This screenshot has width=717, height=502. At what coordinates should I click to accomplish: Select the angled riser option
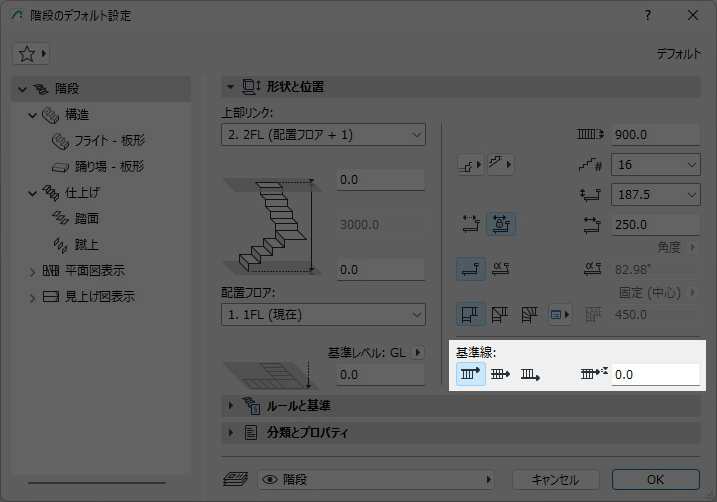[x=501, y=268]
